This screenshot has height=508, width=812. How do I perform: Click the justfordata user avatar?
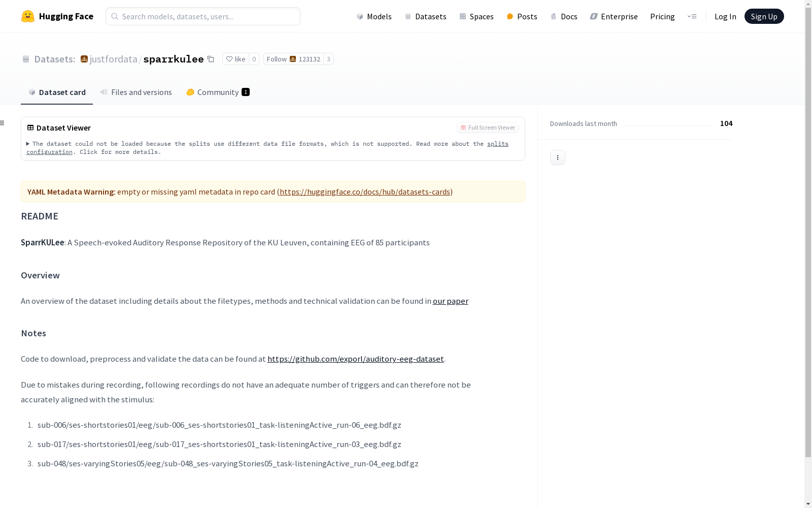[x=84, y=59]
